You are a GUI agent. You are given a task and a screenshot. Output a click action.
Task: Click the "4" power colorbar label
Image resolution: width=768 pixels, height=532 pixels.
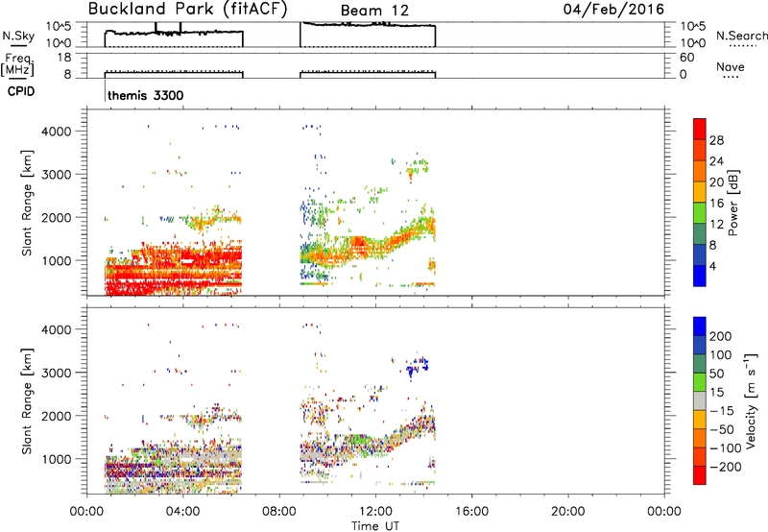coord(712,266)
